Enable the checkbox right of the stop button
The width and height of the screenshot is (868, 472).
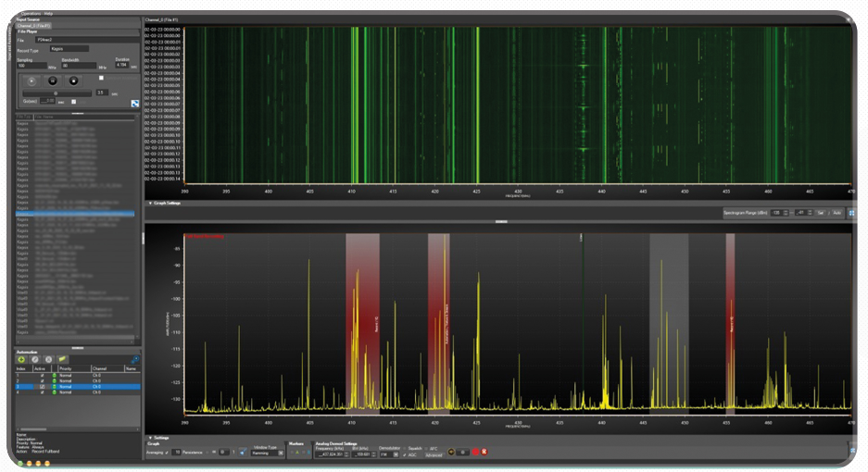[x=101, y=78]
